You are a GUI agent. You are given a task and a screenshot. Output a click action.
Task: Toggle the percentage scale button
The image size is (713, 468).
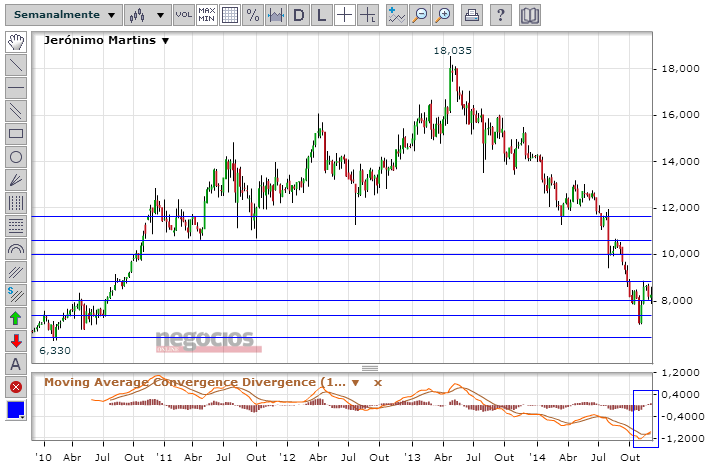tap(253, 15)
